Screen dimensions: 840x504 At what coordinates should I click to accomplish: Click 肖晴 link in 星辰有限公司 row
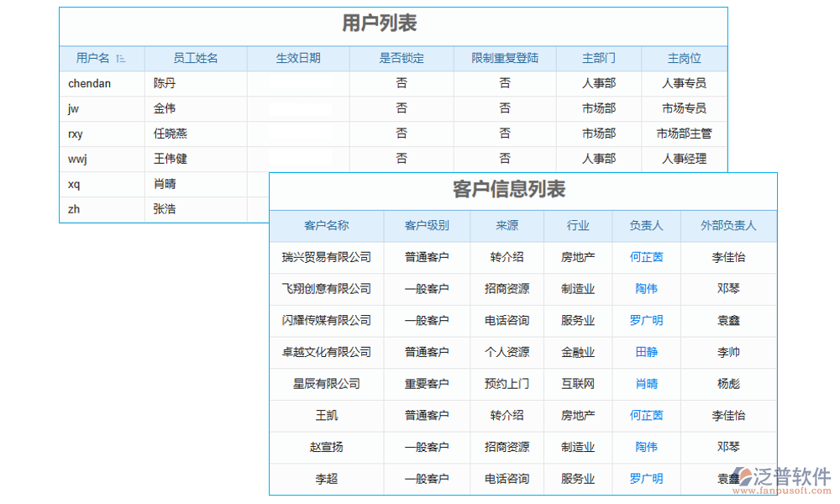[x=645, y=384]
